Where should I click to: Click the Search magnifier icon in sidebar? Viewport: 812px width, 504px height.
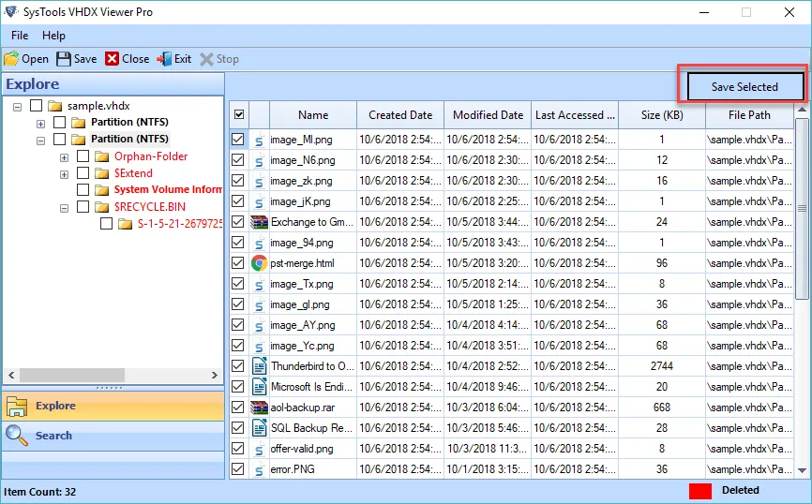17,436
